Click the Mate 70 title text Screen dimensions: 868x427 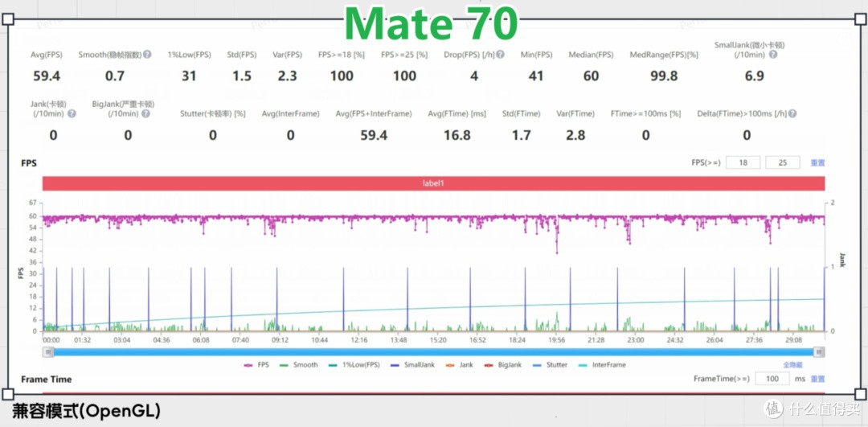tap(432, 23)
